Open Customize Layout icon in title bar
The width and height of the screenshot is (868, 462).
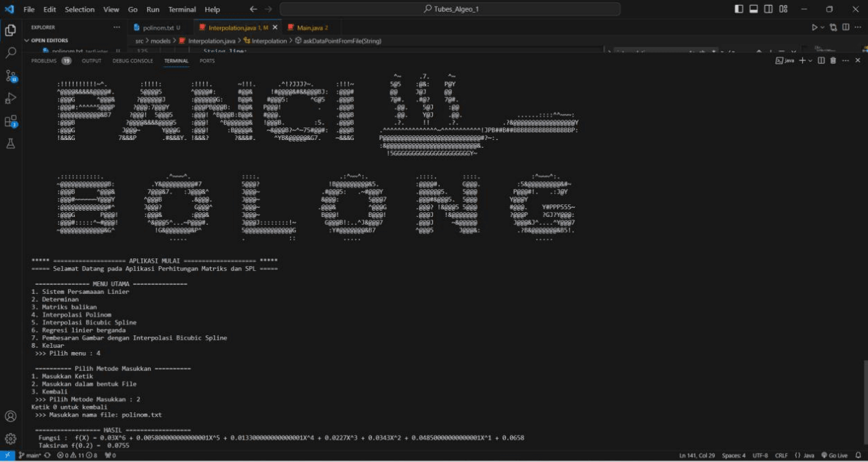click(783, 9)
